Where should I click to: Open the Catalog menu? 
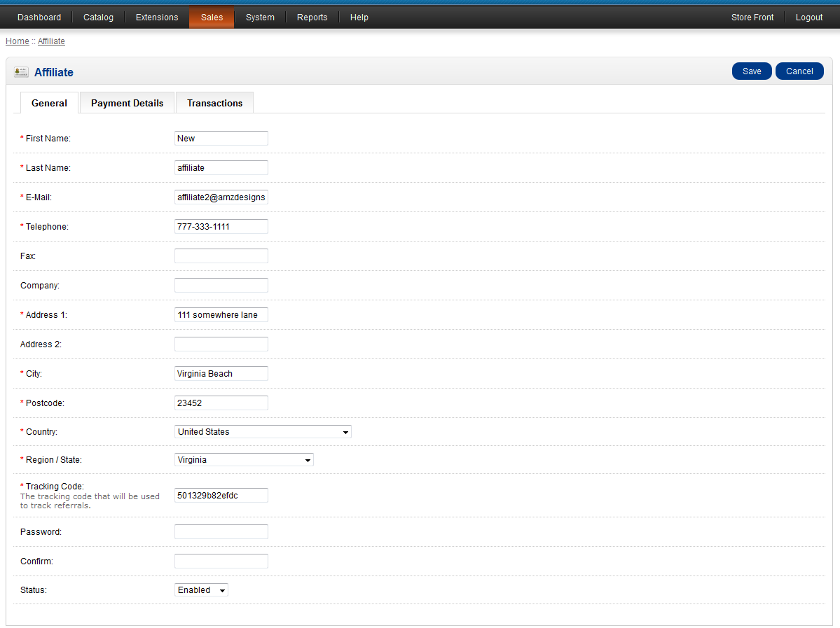98,18
